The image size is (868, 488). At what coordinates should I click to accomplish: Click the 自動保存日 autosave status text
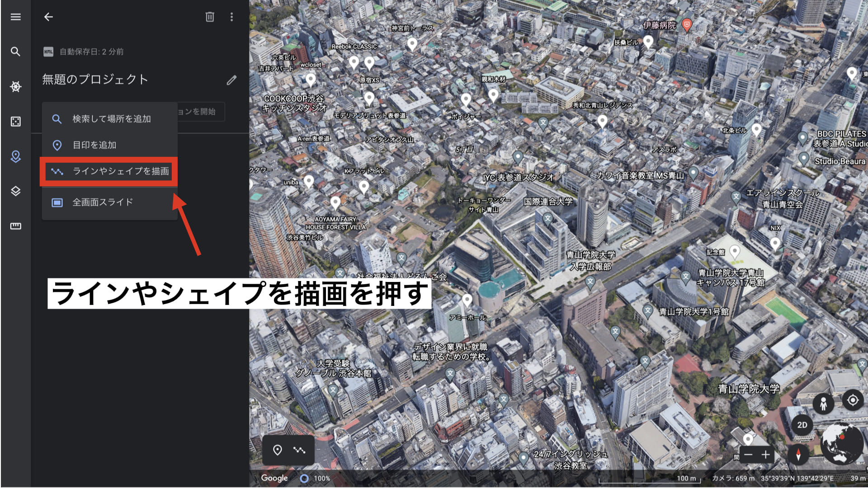tap(92, 52)
